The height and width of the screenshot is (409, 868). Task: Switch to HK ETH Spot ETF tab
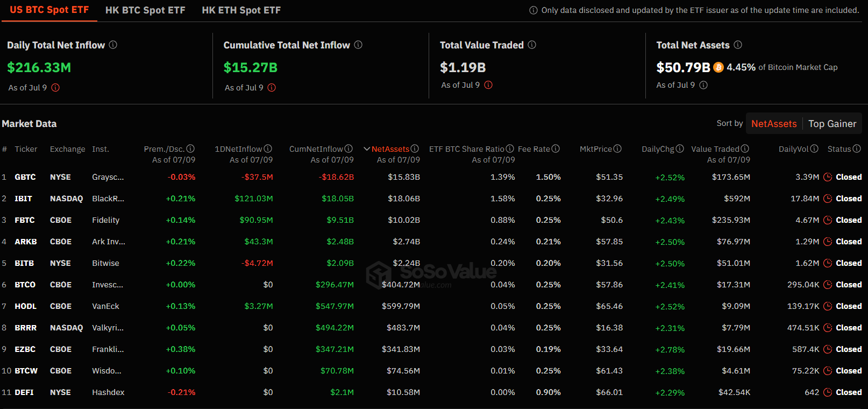pyautogui.click(x=241, y=10)
